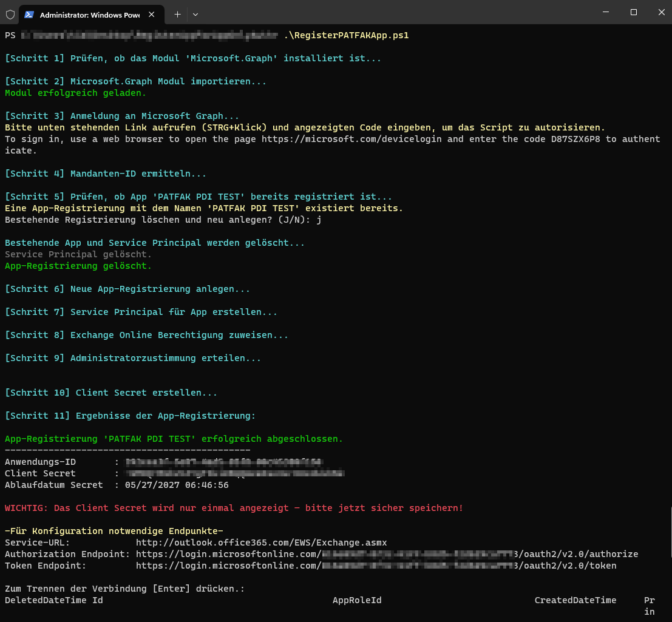This screenshot has height=622, width=672.
Task: Close the Windows Terminal window
Action: pos(661,12)
